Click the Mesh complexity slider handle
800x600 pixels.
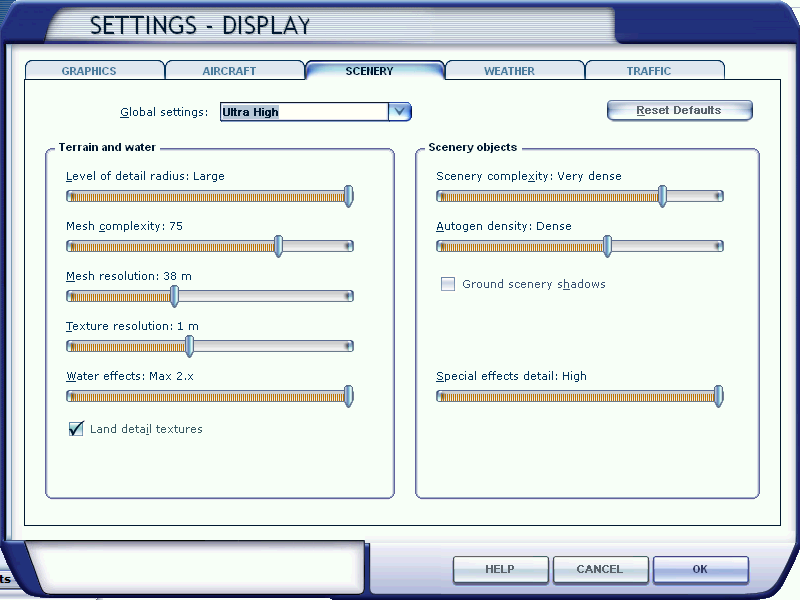point(279,246)
